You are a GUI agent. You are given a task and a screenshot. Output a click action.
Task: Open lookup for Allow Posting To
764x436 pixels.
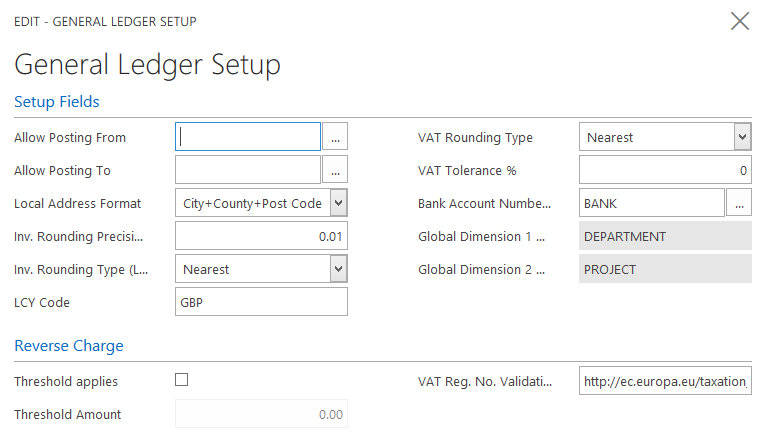336,170
